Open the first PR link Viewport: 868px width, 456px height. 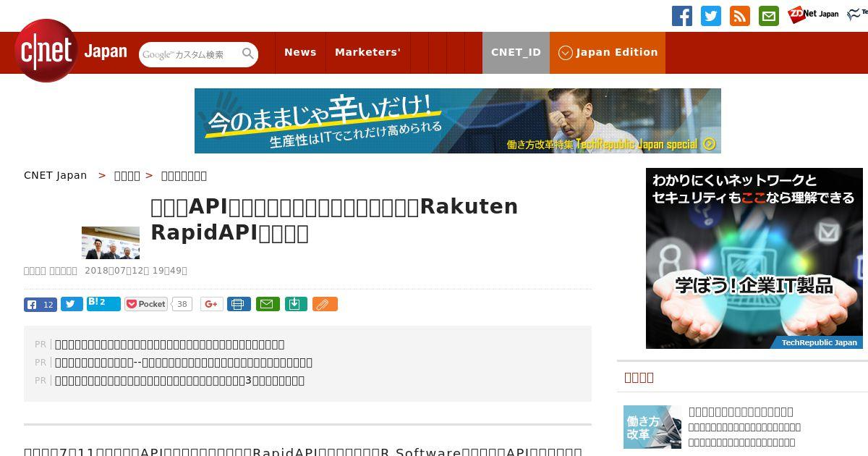tap(169, 345)
